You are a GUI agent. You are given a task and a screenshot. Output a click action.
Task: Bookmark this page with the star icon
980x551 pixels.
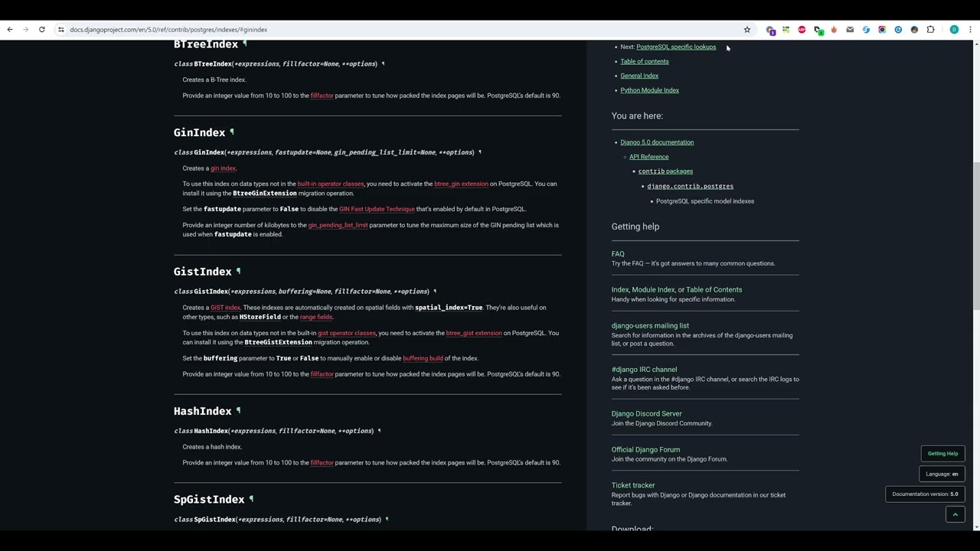747,30
